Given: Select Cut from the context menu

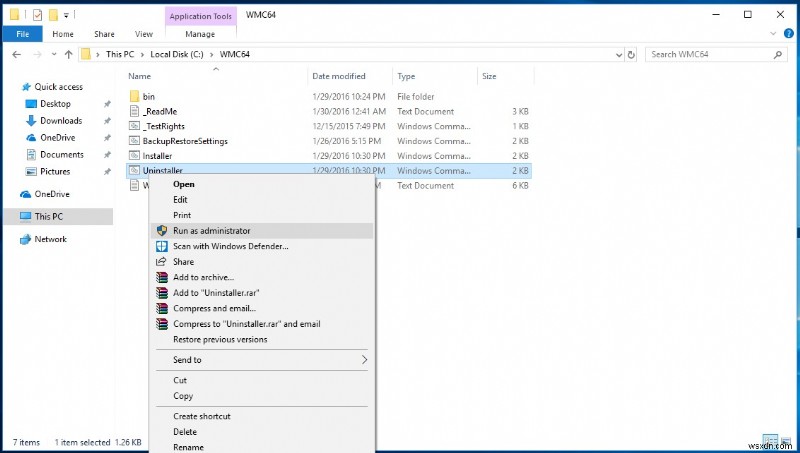Looking at the screenshot, I should click(x=262, y=380).
